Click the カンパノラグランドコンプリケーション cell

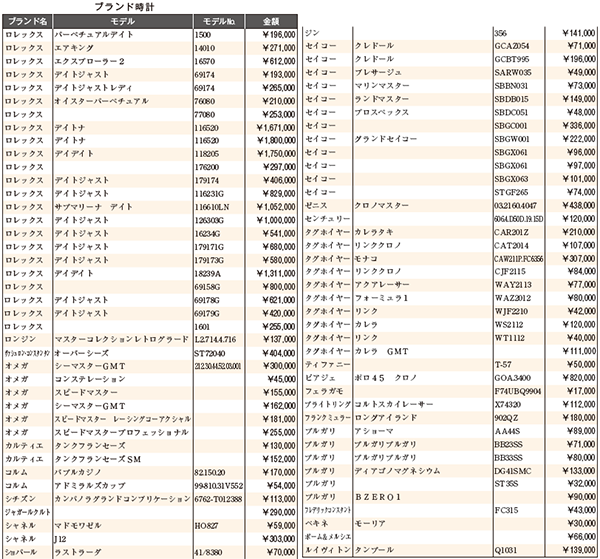[122, 499]
